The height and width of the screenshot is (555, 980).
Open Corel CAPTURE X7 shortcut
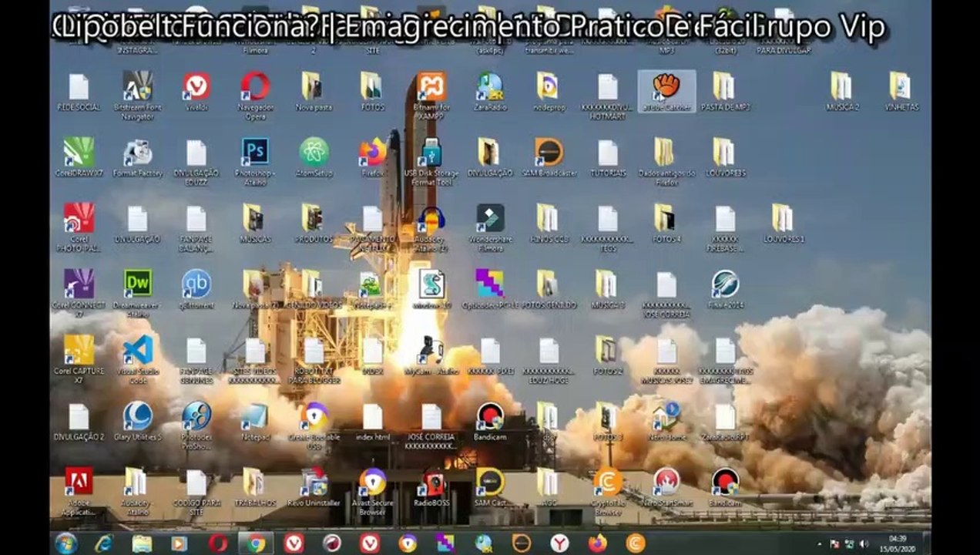pyautogui.click(x=79, y=360)
